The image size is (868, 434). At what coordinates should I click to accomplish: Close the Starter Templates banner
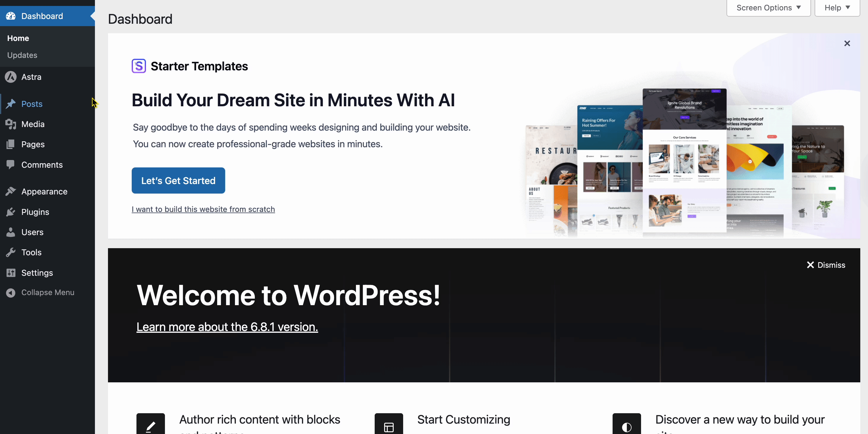847,44
